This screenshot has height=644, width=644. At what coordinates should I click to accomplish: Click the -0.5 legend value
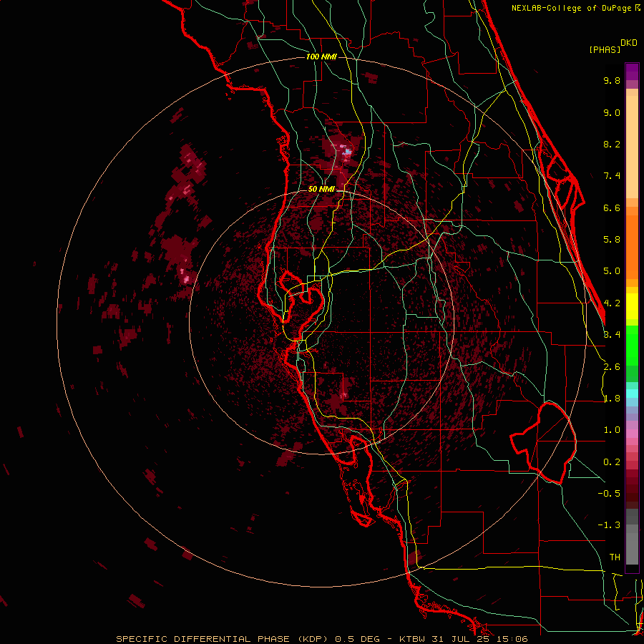pos(609,494)
